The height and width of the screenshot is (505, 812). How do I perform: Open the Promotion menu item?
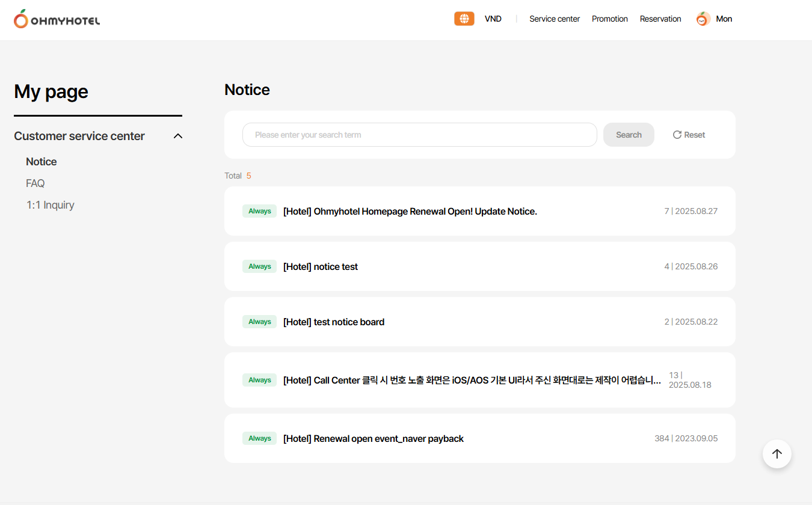[x=609, y=19]
